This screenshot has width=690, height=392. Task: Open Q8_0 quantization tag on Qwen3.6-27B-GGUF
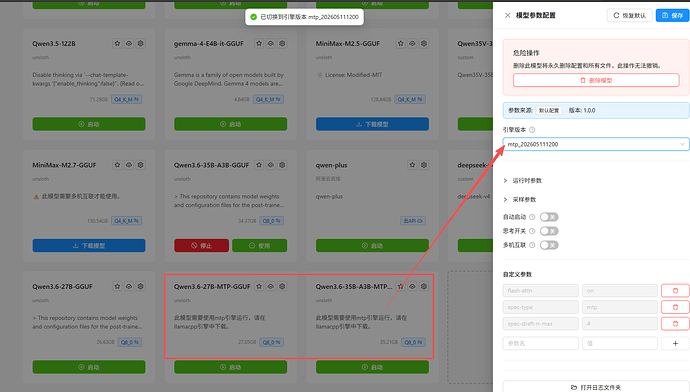pos(130,342)
